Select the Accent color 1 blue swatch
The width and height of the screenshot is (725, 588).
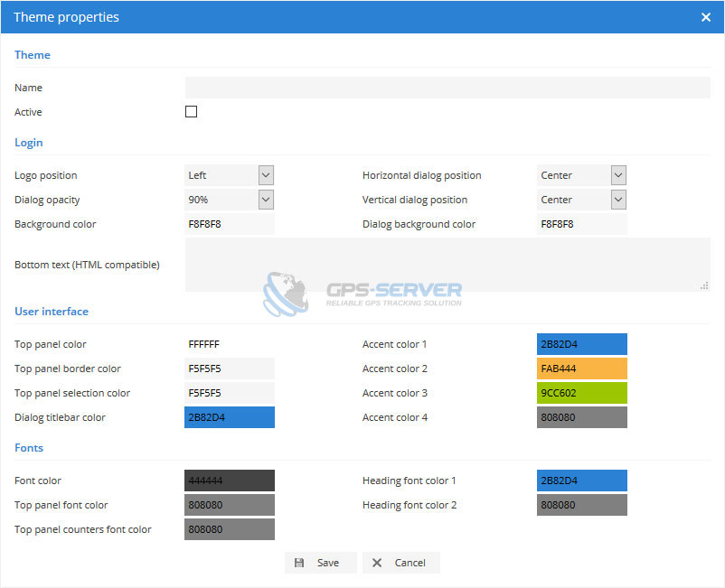[581, 344]
